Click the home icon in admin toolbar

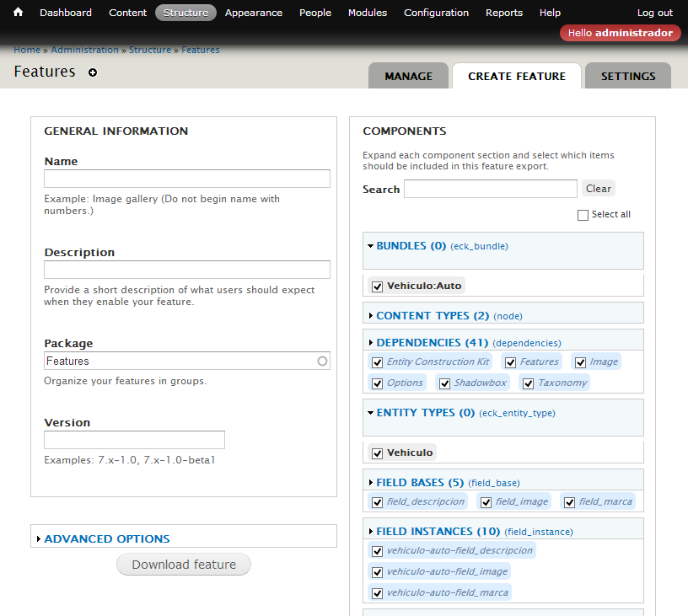pos(18,13)
